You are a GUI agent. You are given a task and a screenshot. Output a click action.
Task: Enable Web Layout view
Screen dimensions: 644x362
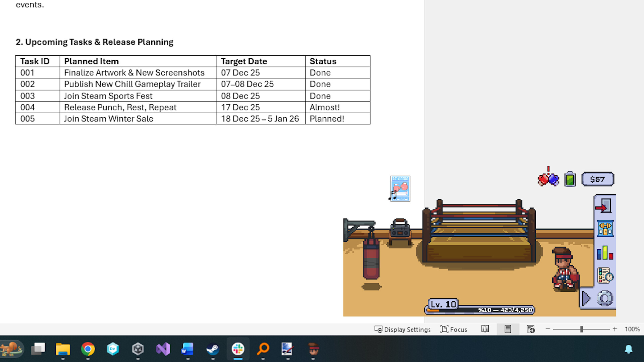point(531,329)
